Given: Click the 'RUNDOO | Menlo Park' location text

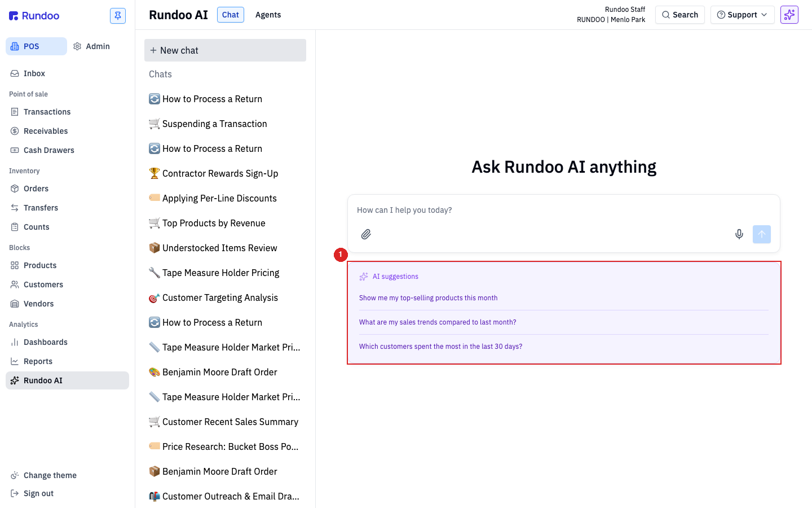Looking at the screenshot, I should pos(611,20).
